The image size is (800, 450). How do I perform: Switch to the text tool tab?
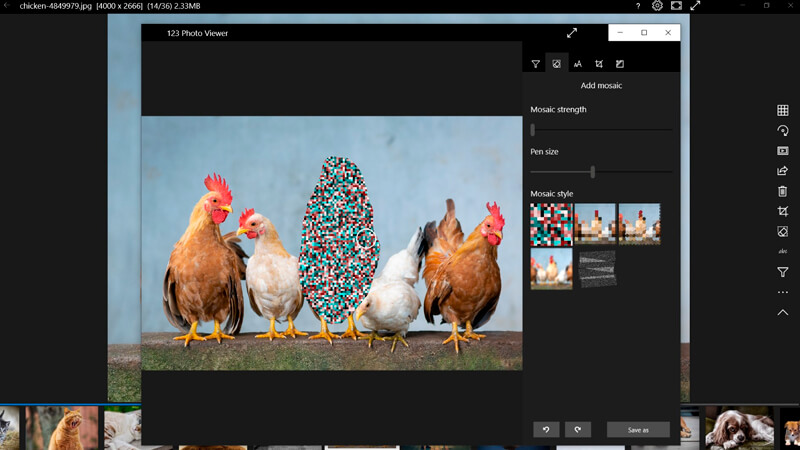pos(577,64)
